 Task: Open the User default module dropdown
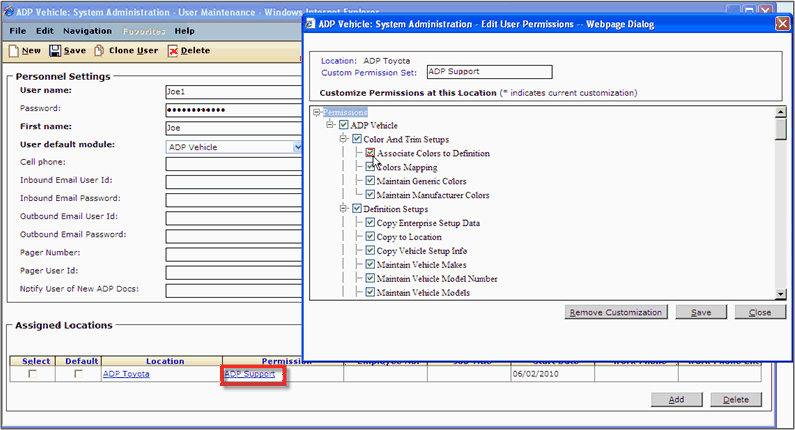coord(297,147)
